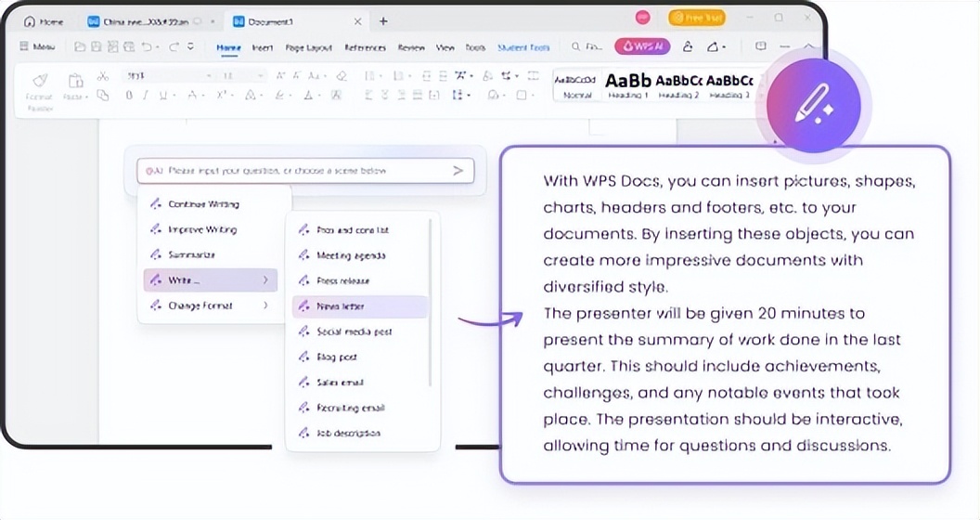Click the Open folder icon in quick access
This screenshot has height=520, width=980.
[x=80, y=46]
